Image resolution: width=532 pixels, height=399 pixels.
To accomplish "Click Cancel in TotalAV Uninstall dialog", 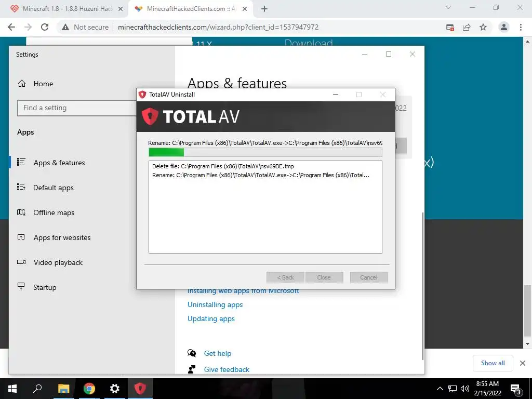I will [369, 277].
